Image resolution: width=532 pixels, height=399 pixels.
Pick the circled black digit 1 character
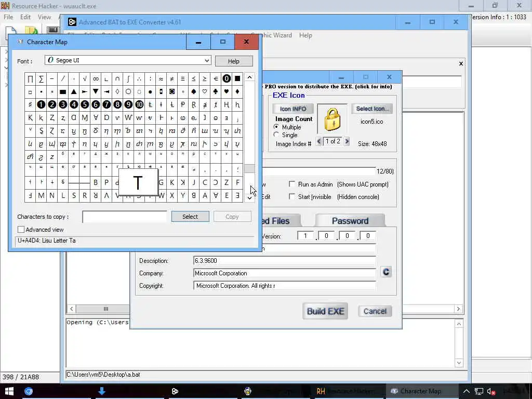tap(41, 104)
